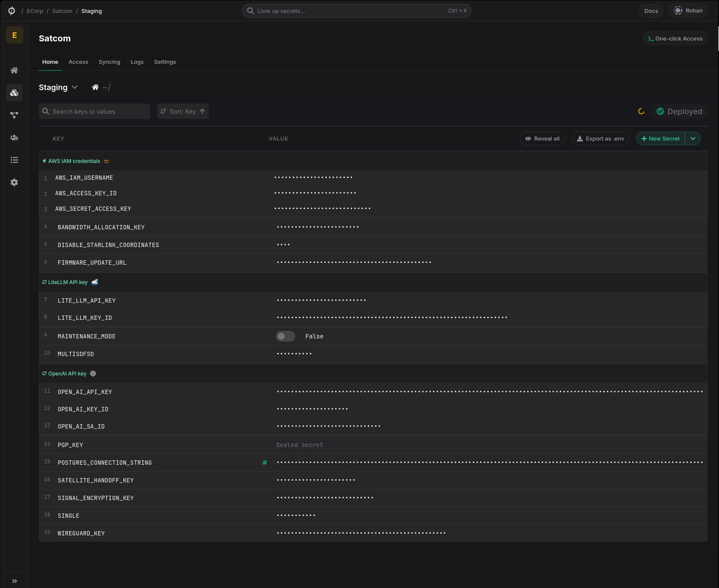
Task: Click the Sealed secret value of PGP_KEY
Action: [300, 445]
